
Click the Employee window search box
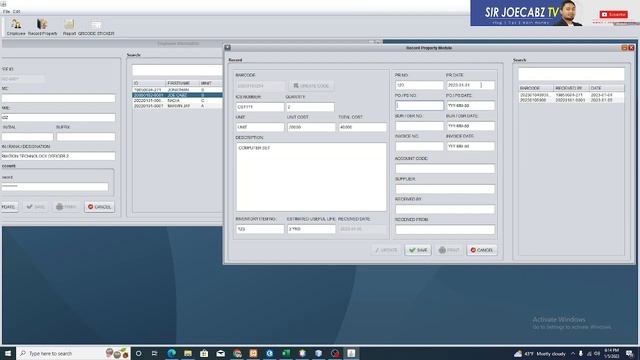(177, 70)
